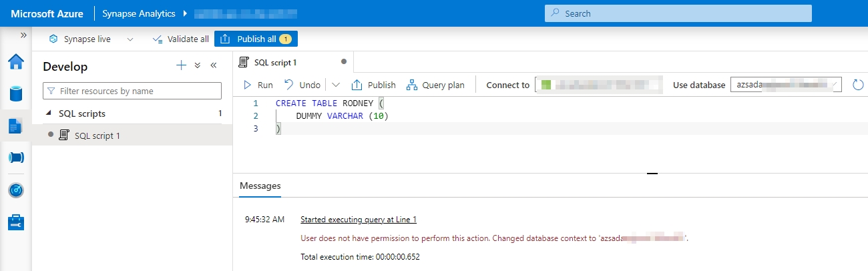The image size is (868, 271).
Task: Click Synapse Analytics breadcrumb
Action: pyautogui.click(x=139, y=13)
